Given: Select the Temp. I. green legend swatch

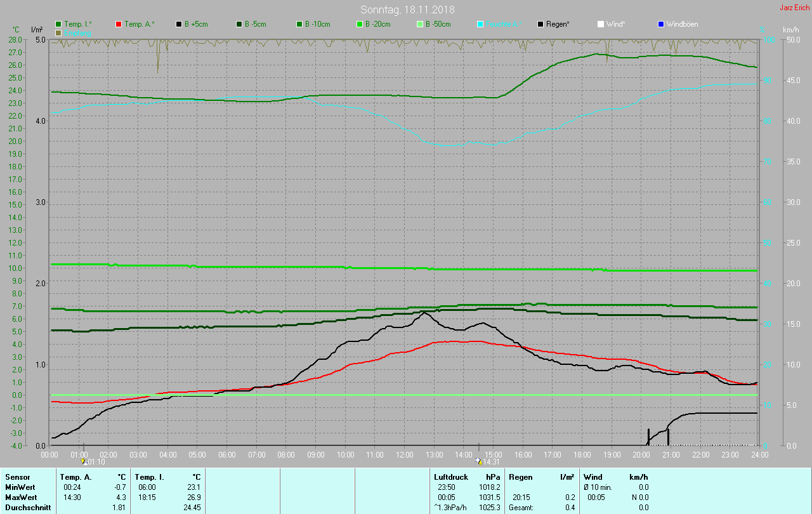Looking at the screenshot, I should 59,24.
